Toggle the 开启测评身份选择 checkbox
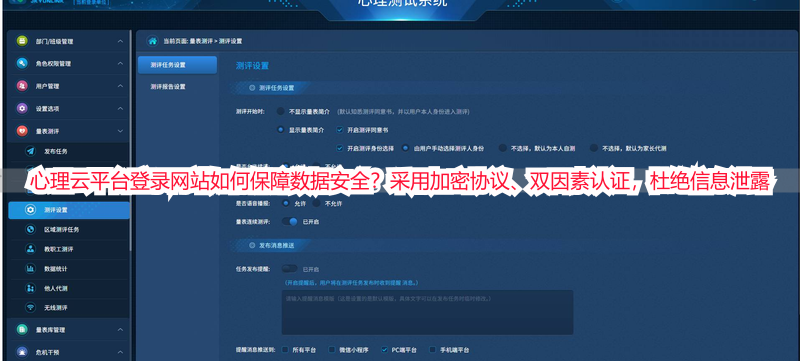 (x=340, y=148)
